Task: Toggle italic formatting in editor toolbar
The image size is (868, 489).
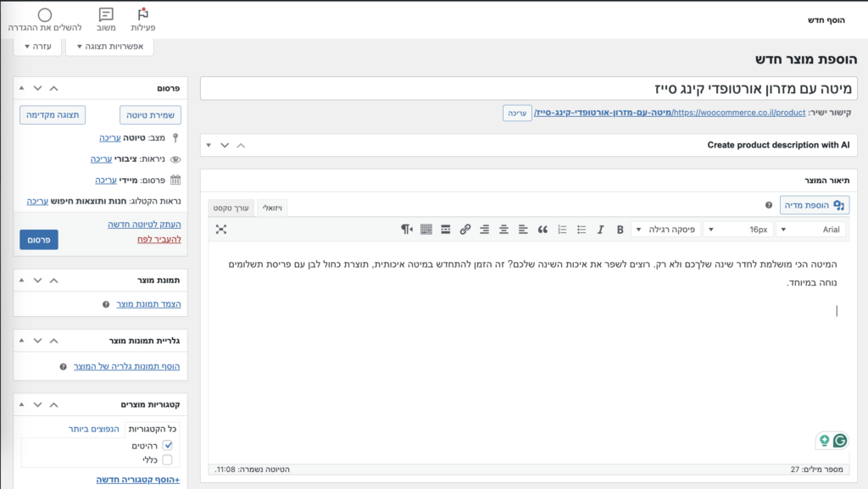Action: tap(601, 230)
